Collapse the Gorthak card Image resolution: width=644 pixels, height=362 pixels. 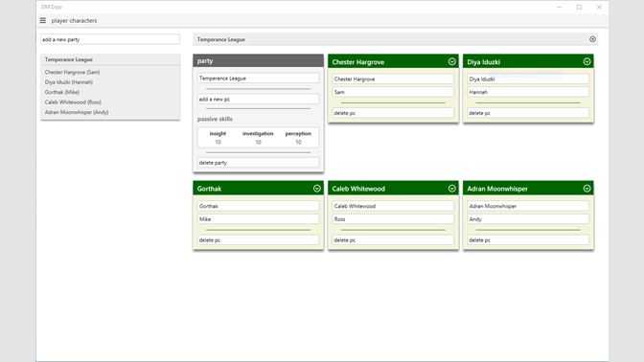tap(316, 189)
